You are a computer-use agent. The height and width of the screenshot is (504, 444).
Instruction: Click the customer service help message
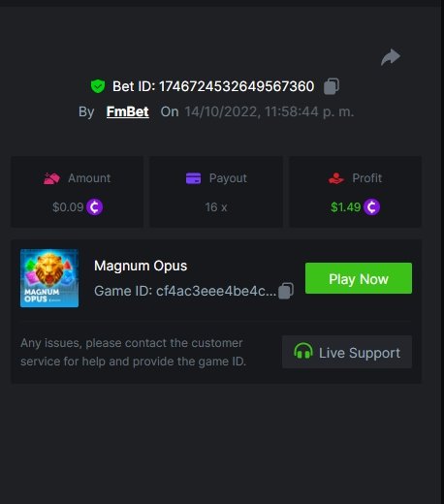[133, 352]
